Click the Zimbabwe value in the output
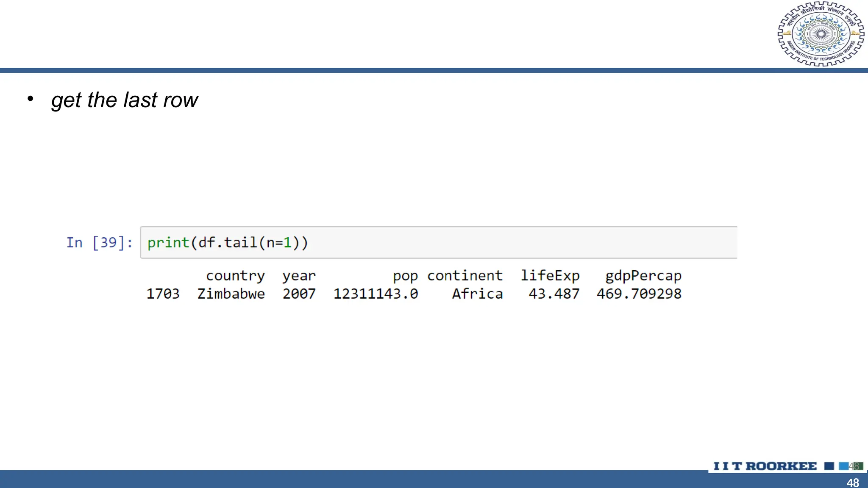 pos(231,294)
